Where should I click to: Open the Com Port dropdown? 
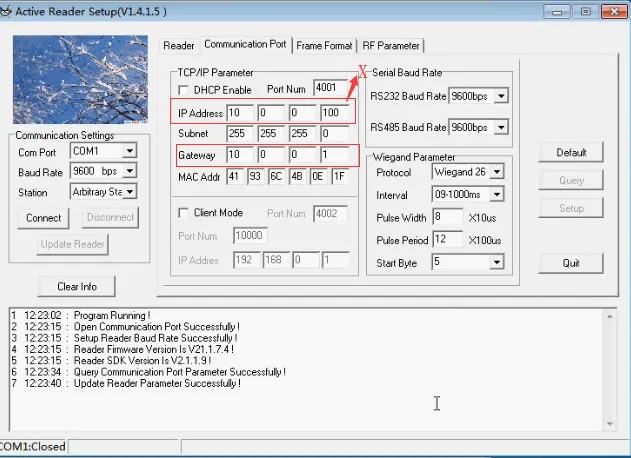coord(130,151)
